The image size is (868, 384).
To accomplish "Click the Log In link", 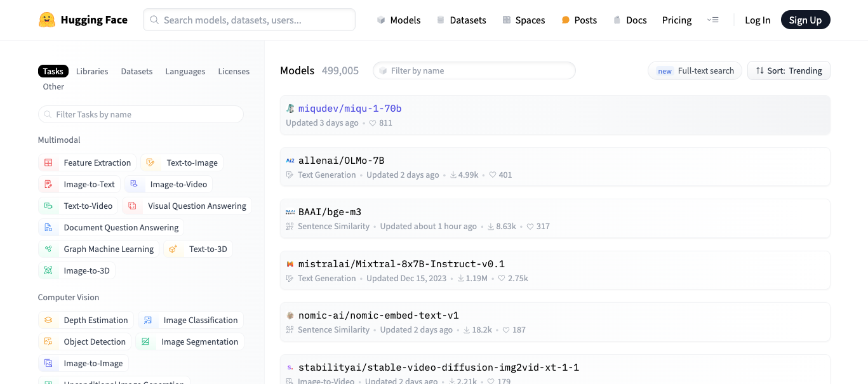I will click(758, 20).
